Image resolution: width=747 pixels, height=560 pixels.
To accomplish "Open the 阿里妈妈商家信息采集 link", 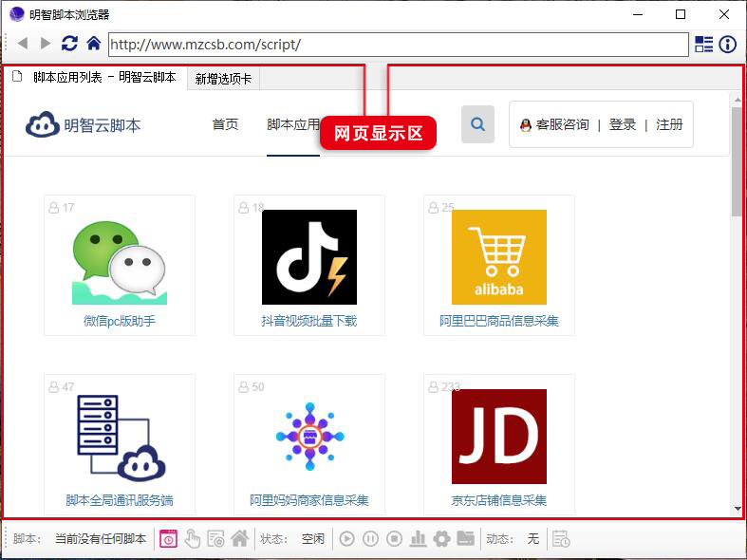I will click(x=309, y=500).
